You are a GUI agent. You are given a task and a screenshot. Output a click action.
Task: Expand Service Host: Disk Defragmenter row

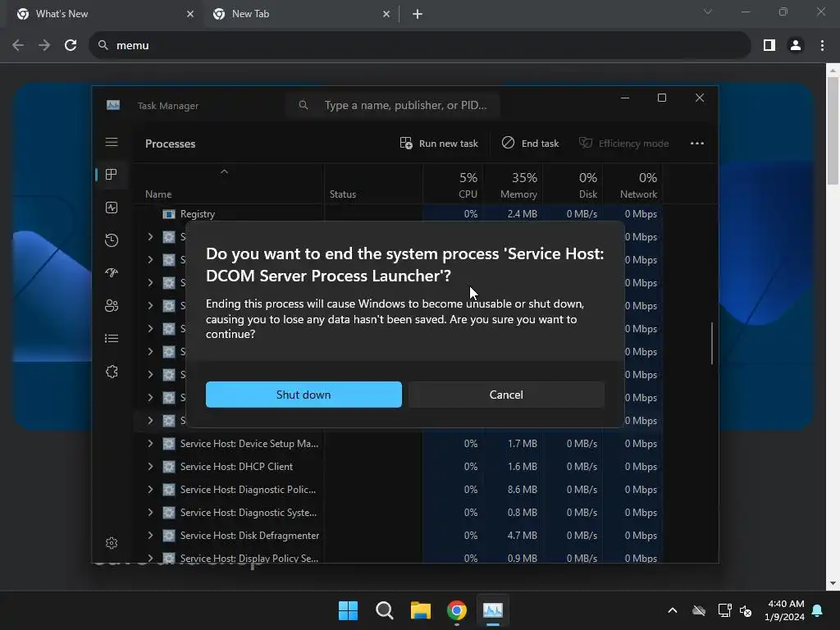(x=151, y=535)
